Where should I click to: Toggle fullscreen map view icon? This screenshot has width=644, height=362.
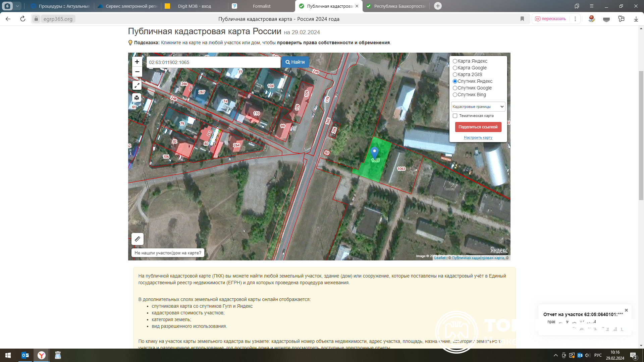(x=137, y=85)
